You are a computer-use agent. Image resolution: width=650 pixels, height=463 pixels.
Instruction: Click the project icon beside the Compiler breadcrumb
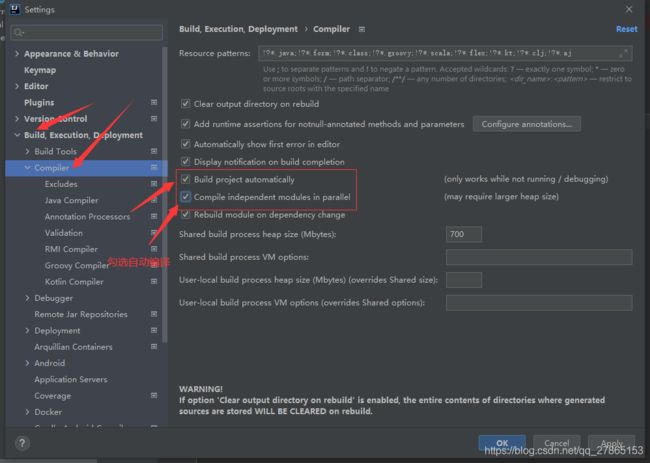point(362,29)
